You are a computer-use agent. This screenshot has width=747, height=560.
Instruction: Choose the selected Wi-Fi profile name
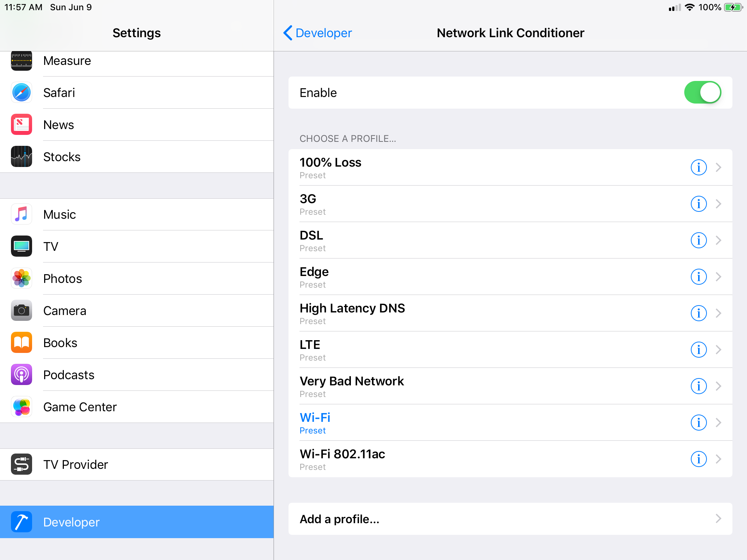tap(315, 417)
